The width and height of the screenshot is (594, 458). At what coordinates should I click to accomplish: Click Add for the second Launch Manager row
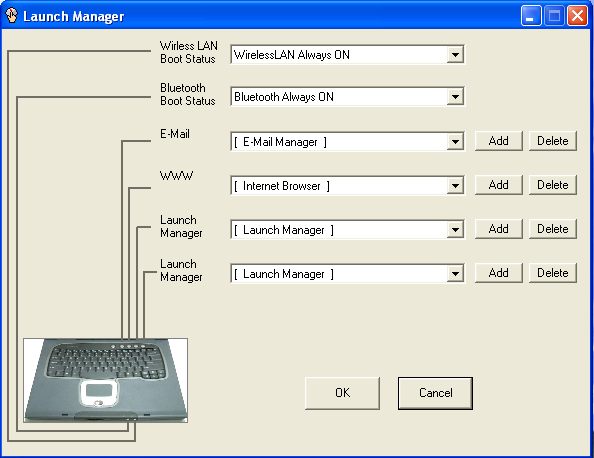pos(499,273)
